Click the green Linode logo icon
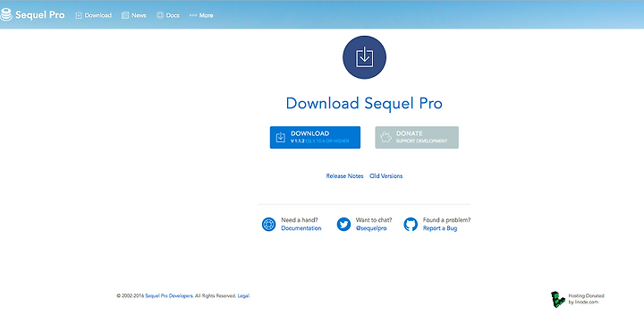 (558, 299)
